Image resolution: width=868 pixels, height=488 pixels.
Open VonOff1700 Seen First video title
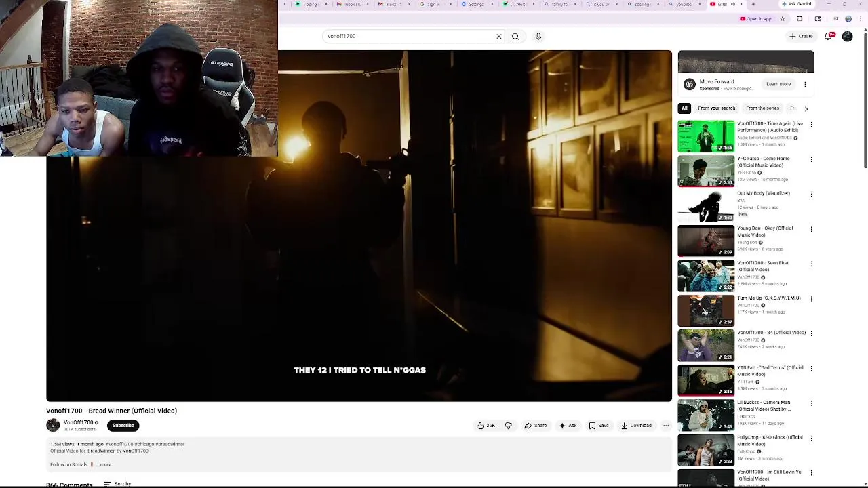763,266
